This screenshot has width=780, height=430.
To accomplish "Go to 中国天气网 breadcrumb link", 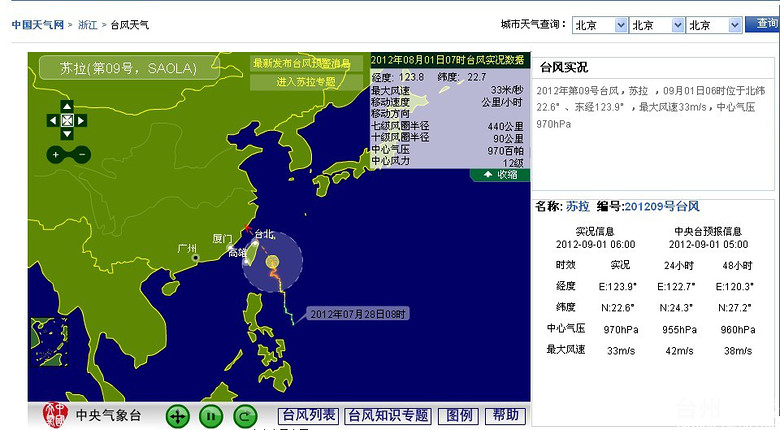I will pyautogui.click(x=38, y=25).
